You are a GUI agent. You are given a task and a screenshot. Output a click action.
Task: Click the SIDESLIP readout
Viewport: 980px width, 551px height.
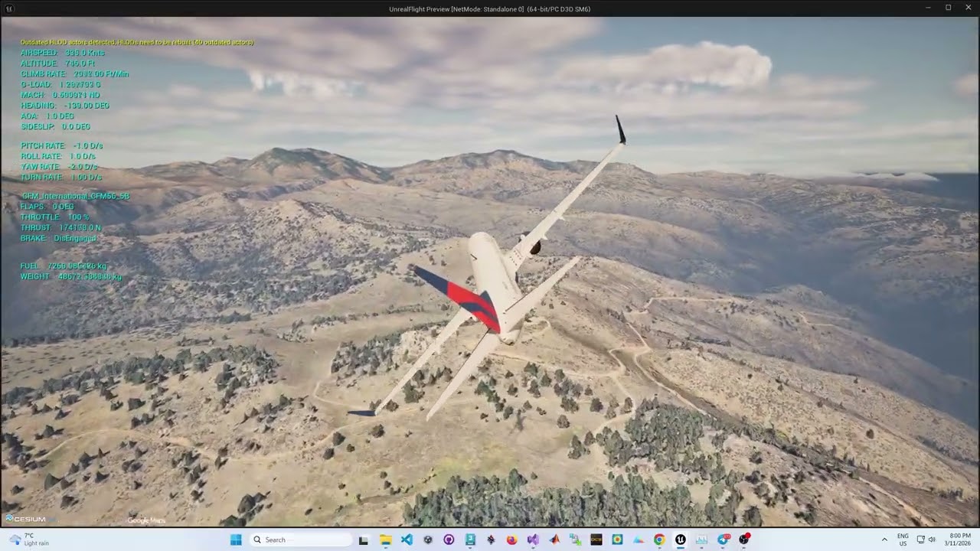56,126
